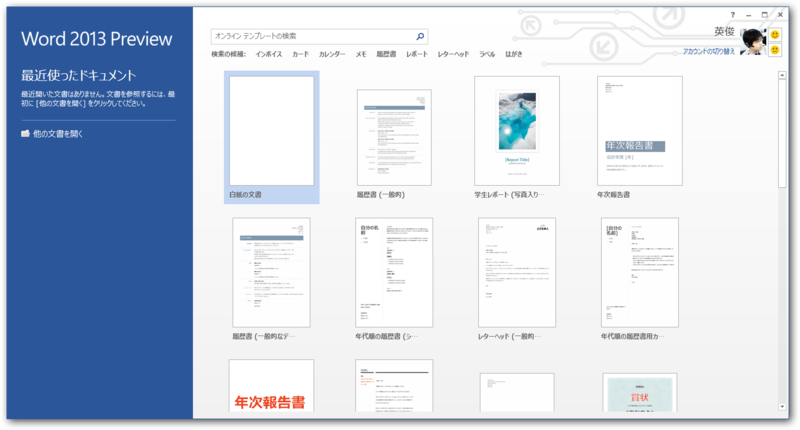Select suggested search レターヘッド
Screen dimensions: 800x430
(453, 54)
